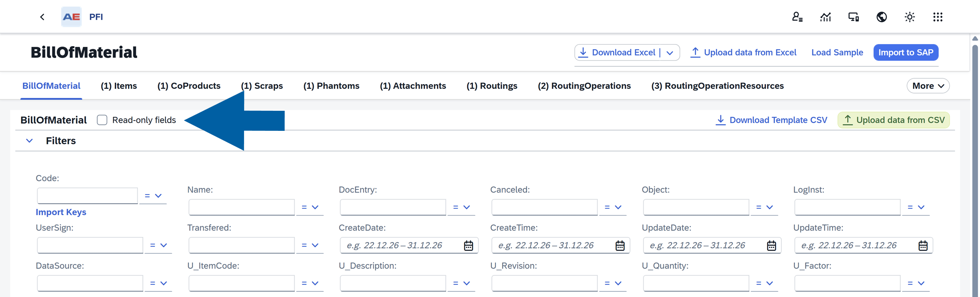Expand the More tabs dropdown

pos(928,86)
